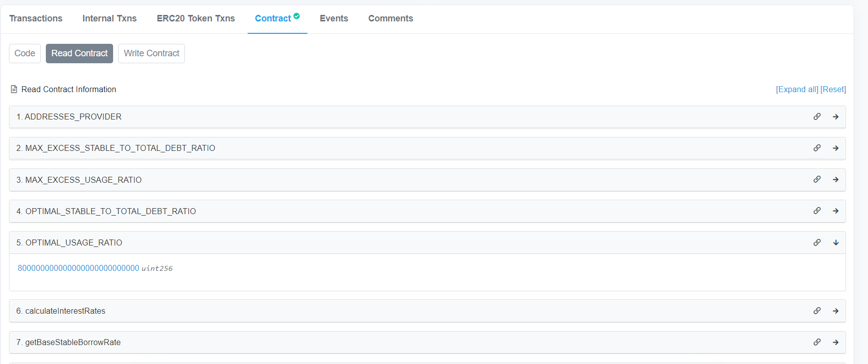The height and width of the screenshot is (364, 868).
Task: Click the uint256 type label
Action: tap(157, 268)
